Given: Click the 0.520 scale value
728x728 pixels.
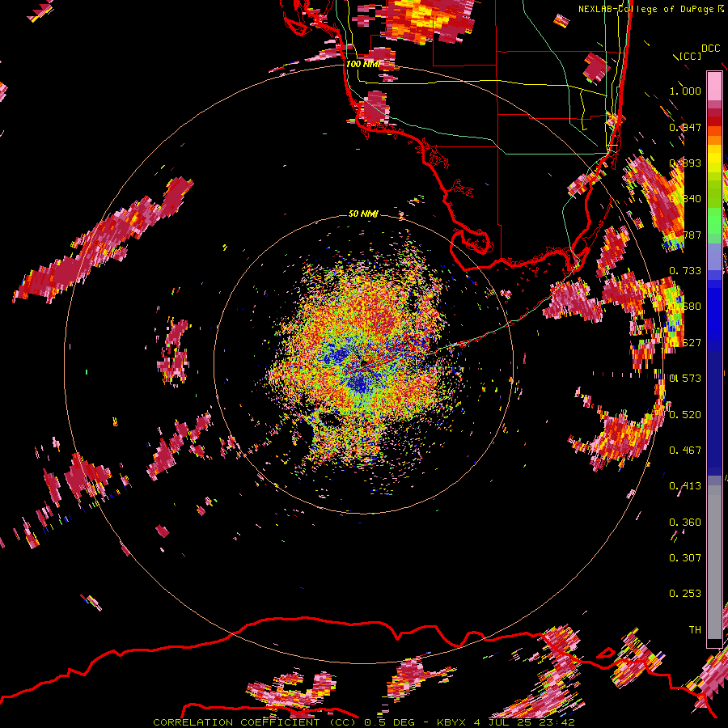Looking at the screenshot, I should coord(685,414).
